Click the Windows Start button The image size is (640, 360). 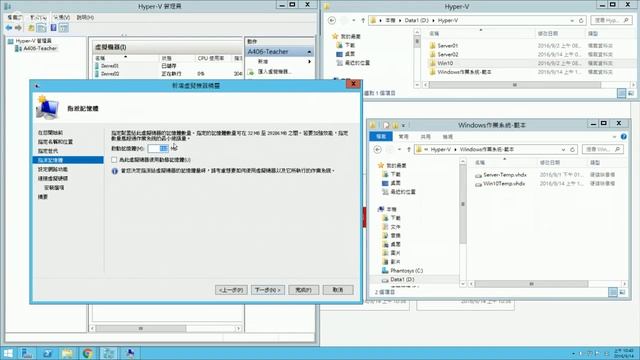tap(8, 353)
